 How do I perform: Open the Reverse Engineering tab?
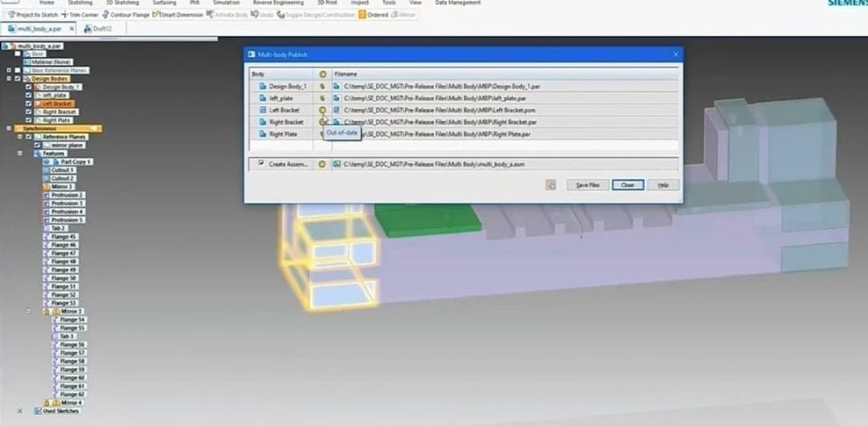tap(278, 3)
